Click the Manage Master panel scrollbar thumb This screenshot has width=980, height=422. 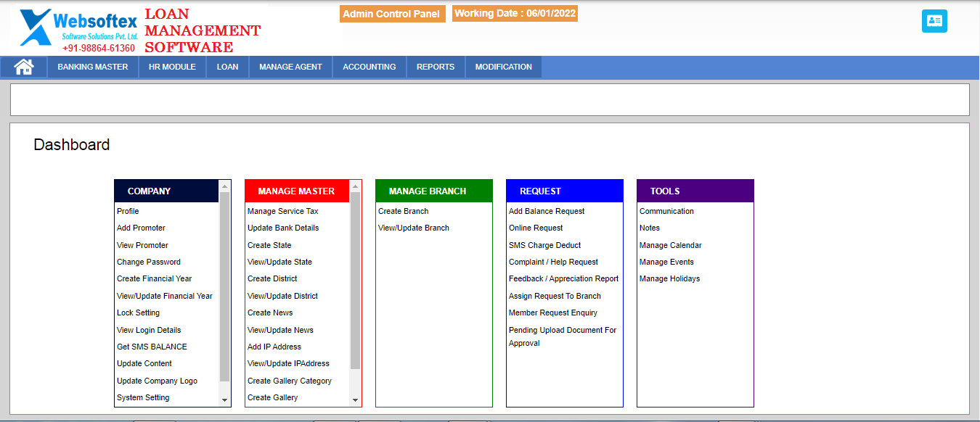[355, 281]
